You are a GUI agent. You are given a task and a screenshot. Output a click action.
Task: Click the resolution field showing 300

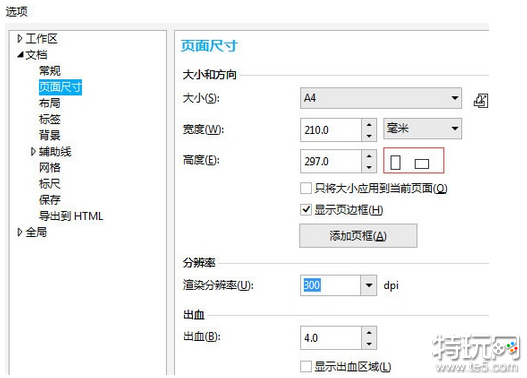tap(330, 285)
